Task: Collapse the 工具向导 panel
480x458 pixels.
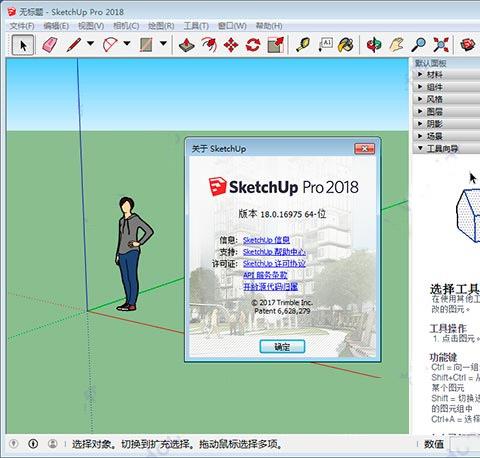Action: [446, 148]
